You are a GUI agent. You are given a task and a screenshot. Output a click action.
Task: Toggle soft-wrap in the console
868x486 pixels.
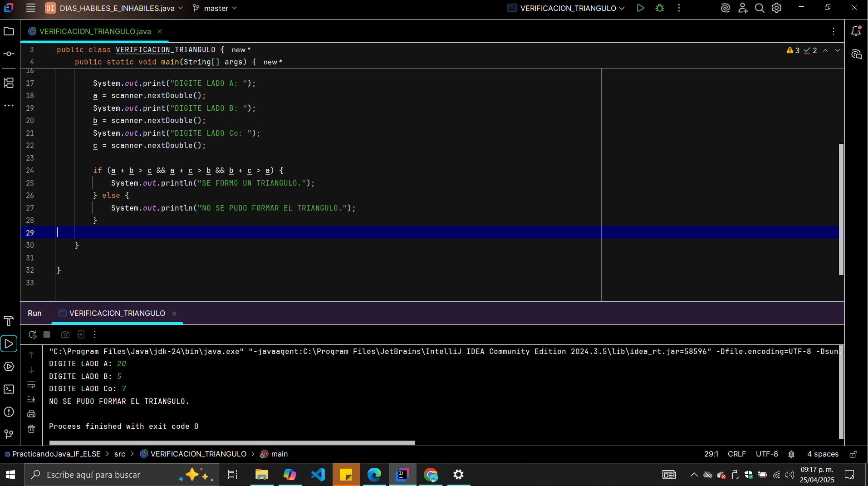(31, 385)
